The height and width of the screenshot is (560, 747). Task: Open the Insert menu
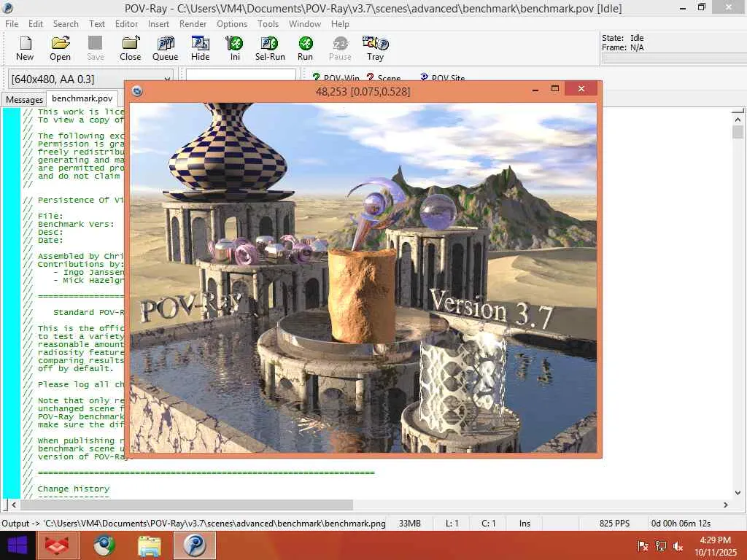click(158, 24)
